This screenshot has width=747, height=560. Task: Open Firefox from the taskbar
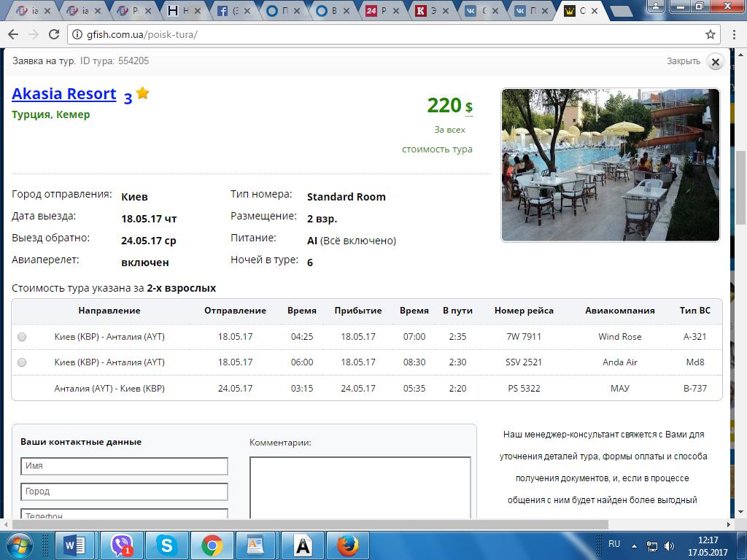tap(348, 545)
